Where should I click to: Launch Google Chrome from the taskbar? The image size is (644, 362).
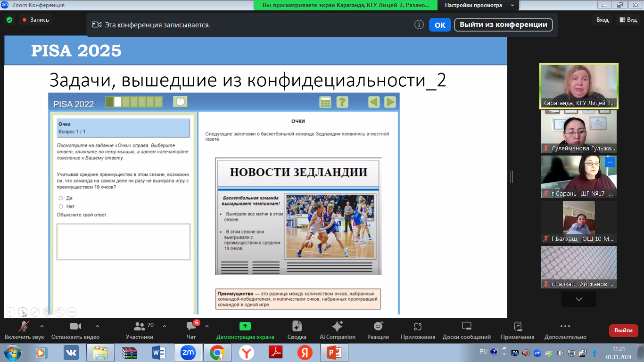(217, 352)
